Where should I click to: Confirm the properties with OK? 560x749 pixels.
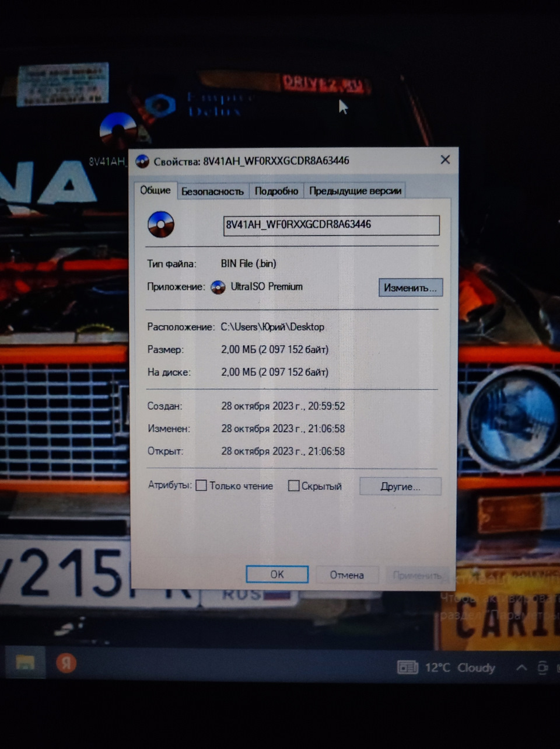(276, 574)
